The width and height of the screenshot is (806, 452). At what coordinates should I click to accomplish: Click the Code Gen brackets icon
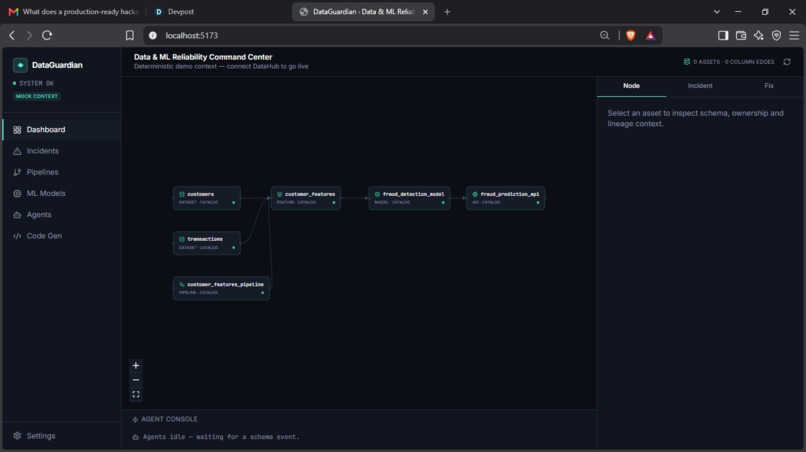[x=17, y=236]
